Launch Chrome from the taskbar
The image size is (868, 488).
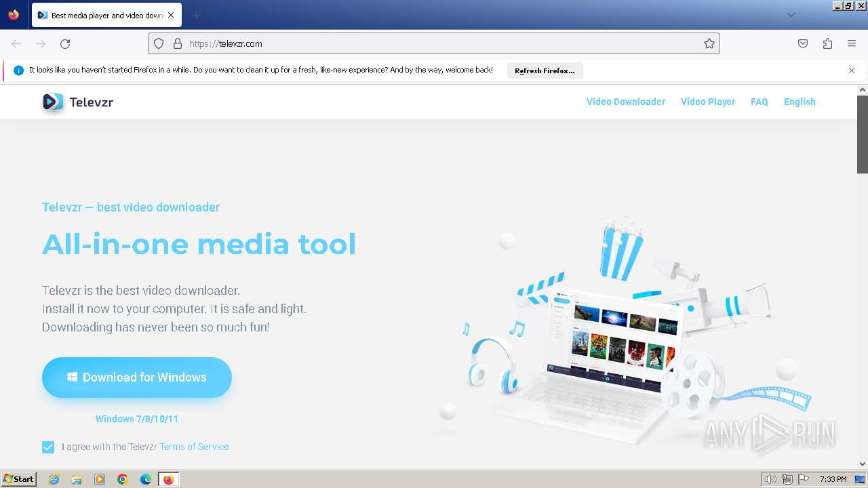pyautogui.click(x=123, y=479)
